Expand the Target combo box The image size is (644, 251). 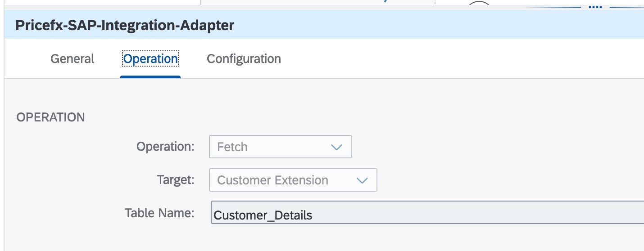pos(293,180)
